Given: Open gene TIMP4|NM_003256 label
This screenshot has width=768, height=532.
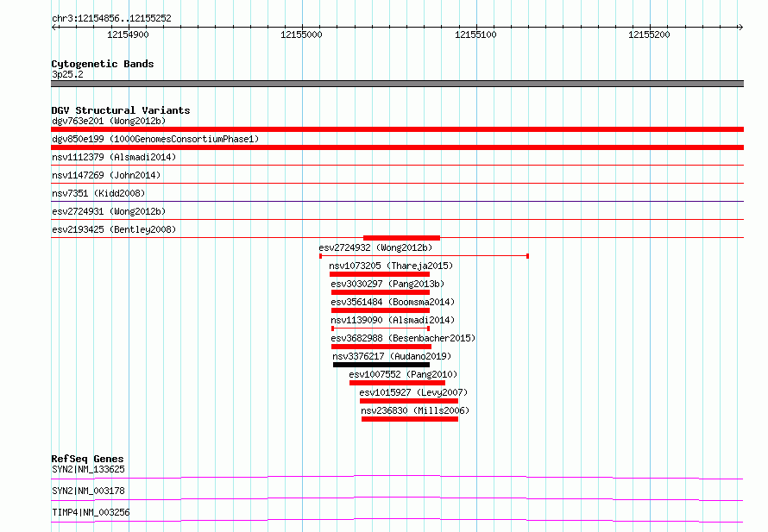Looking at the screenshot, I should (x=91, y=512).
